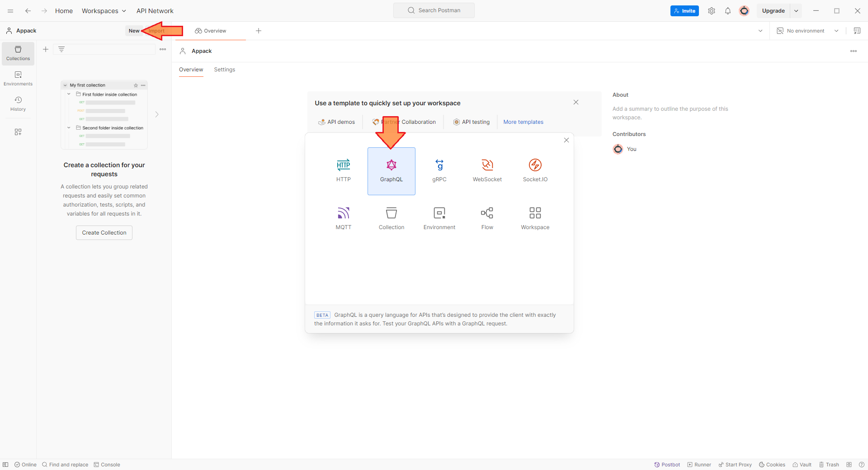This screenshot has width=868, height=470.
Task: Choose the MQTT request option
Action: tap(344, 219)
